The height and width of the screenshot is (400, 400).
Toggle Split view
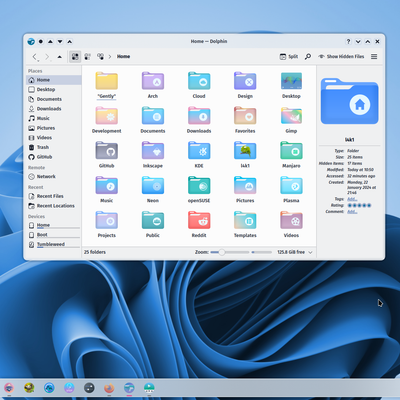[289, 56]
